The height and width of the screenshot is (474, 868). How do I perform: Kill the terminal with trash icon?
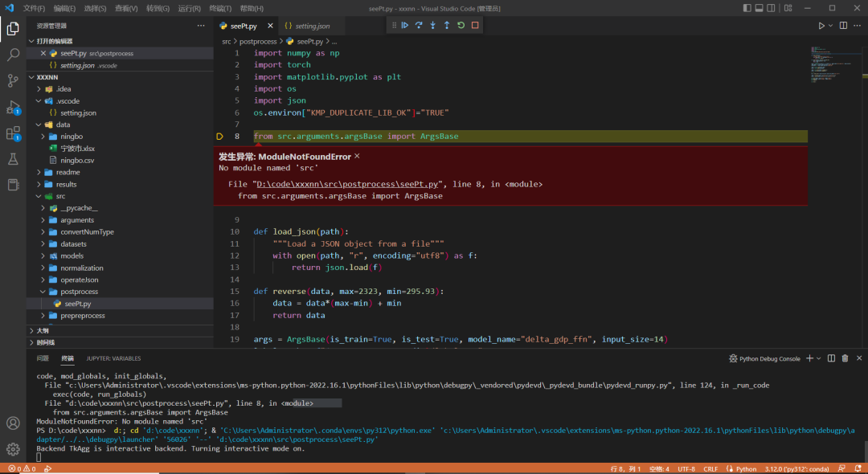point(845,358)
